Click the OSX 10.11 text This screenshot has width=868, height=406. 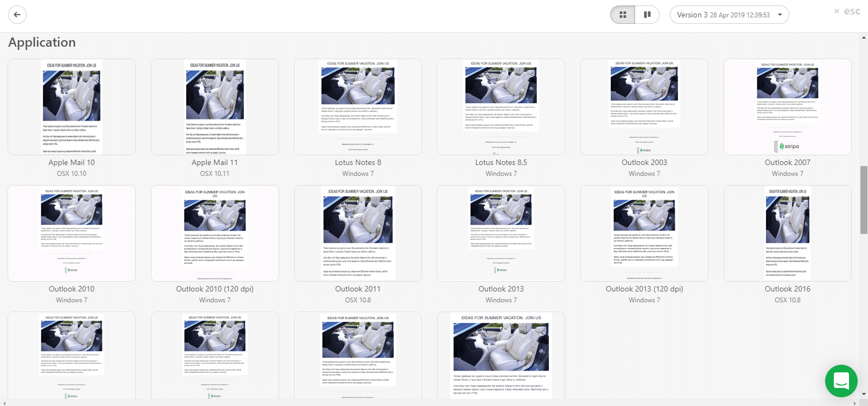tap(215, 174)
